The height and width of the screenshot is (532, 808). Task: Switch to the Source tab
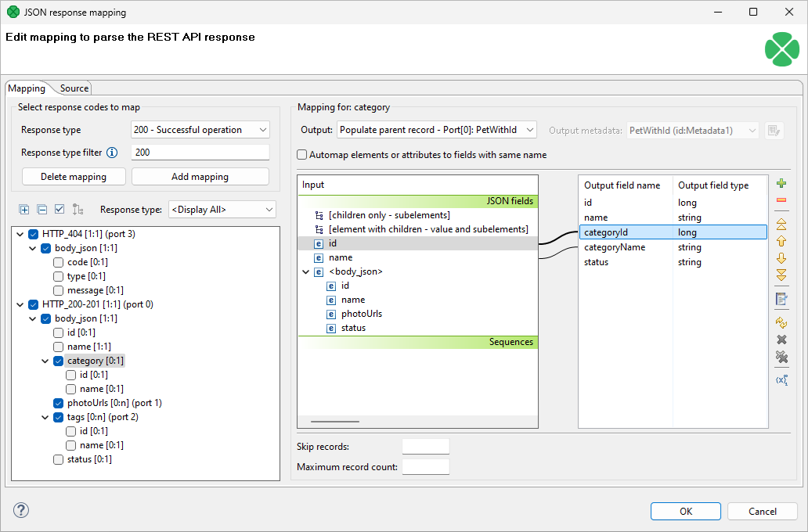click(74, 88)
